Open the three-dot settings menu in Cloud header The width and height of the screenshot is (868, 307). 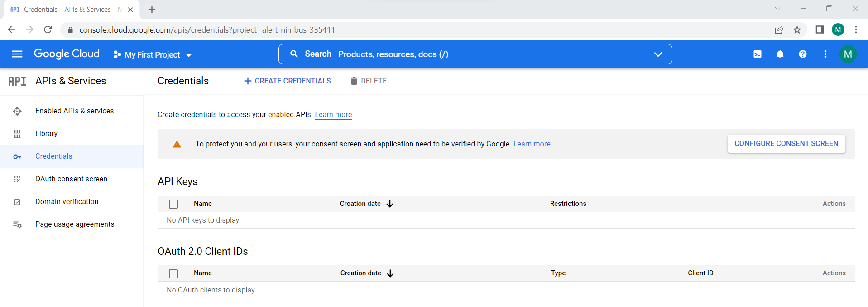[x=825, y=54]
